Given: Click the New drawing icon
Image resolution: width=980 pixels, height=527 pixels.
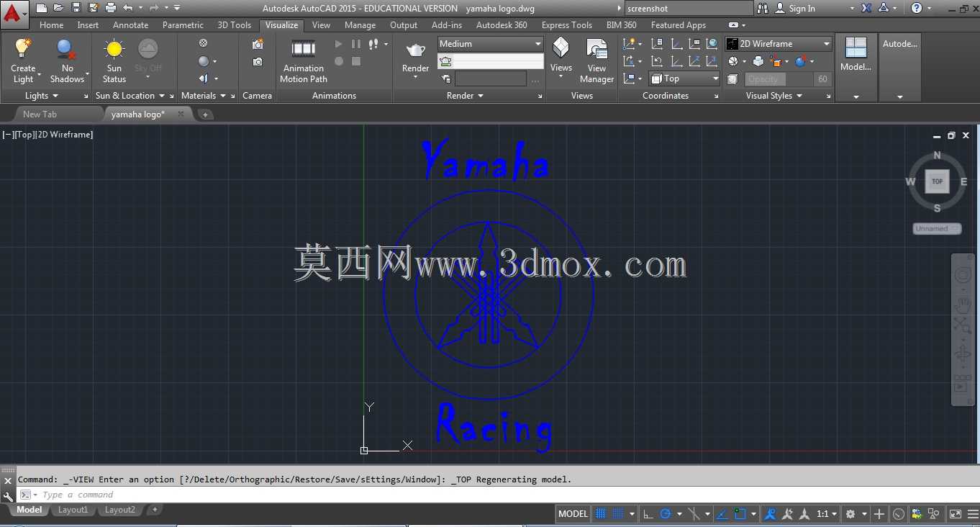Looking at the screenshot, I should [x=41, y=8].
